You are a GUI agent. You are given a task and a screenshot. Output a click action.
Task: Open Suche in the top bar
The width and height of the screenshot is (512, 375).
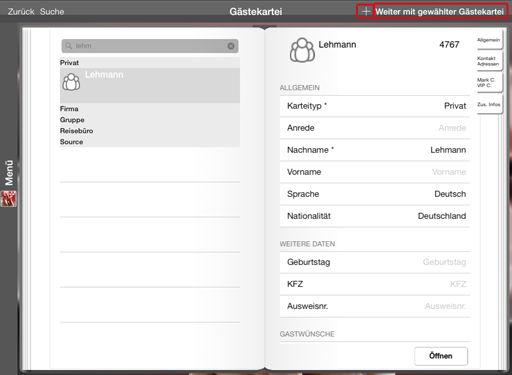(x=52, y=12)
